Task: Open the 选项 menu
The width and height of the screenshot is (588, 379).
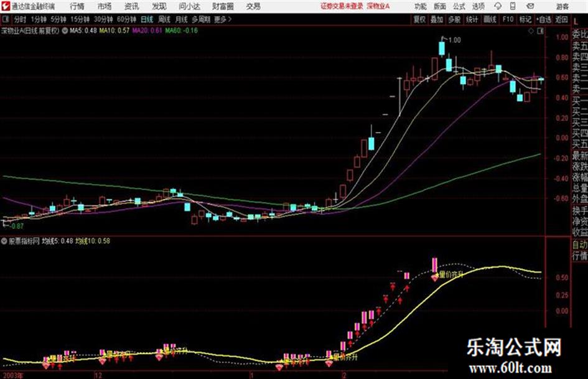Action: pyautogui.click(x=478, y=6)
